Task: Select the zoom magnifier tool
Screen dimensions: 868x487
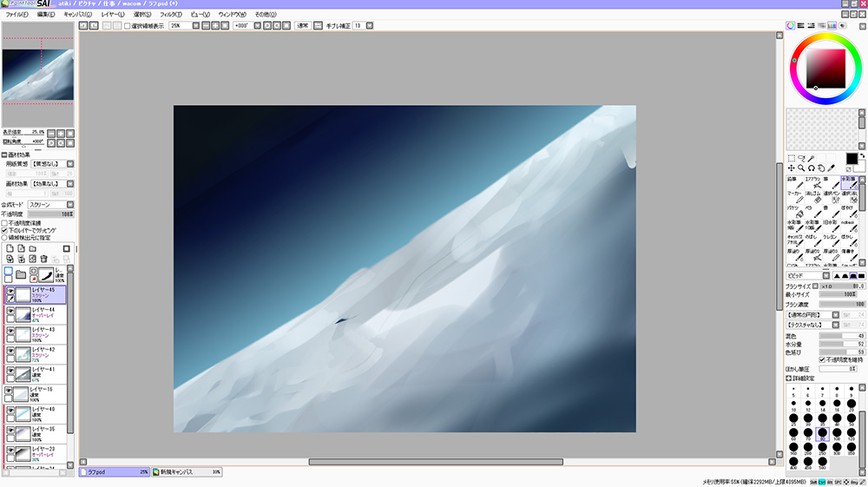Action: coord(801,168)
